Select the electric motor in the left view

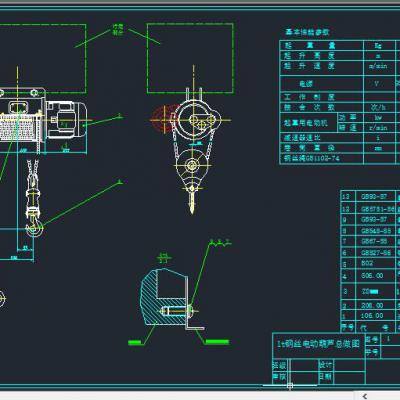click(x=66, y=119)
